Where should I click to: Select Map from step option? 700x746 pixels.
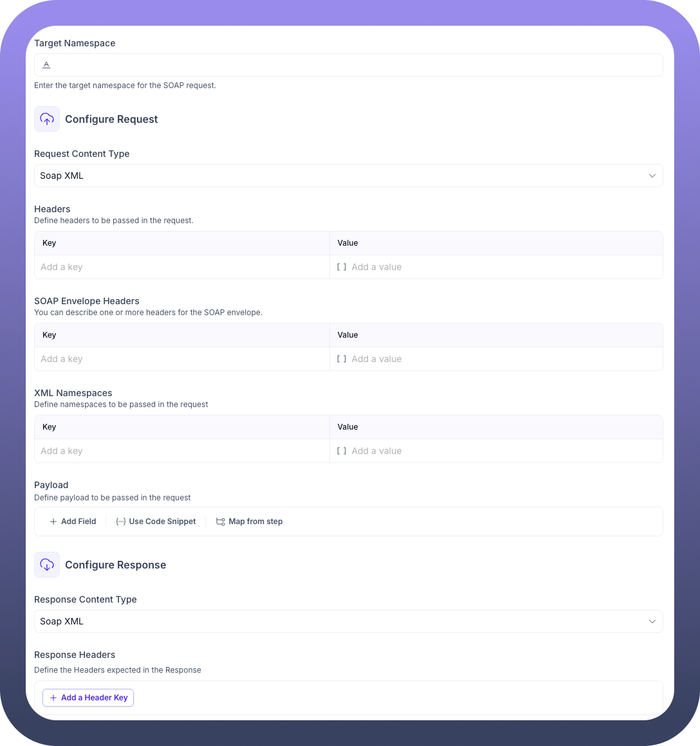click(255, 522)
